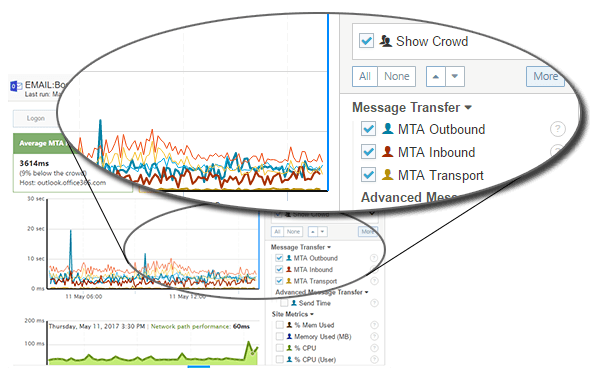The image size is (590, 380).
Task: Click the small down arrow in metrics panel
Action: point(322,231)
